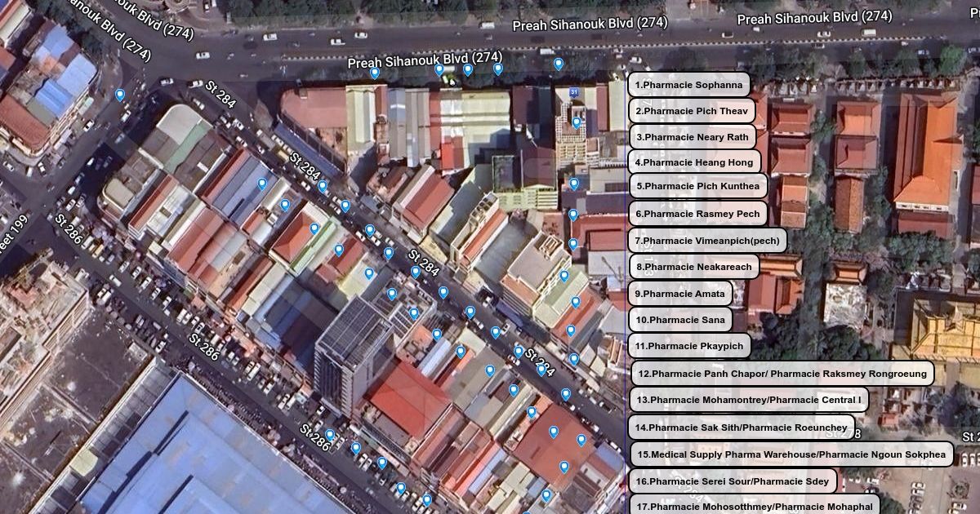The height and width of the screenshot is (514, 980).
Task: Select "16.Pharmacie Serei Sour/Pharmacie Sdey" label
Action: pyautogui.click(x=733, y=481)
